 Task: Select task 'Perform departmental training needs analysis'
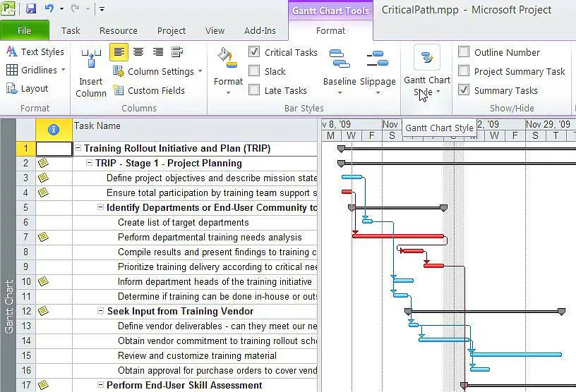tap(210, 237)
